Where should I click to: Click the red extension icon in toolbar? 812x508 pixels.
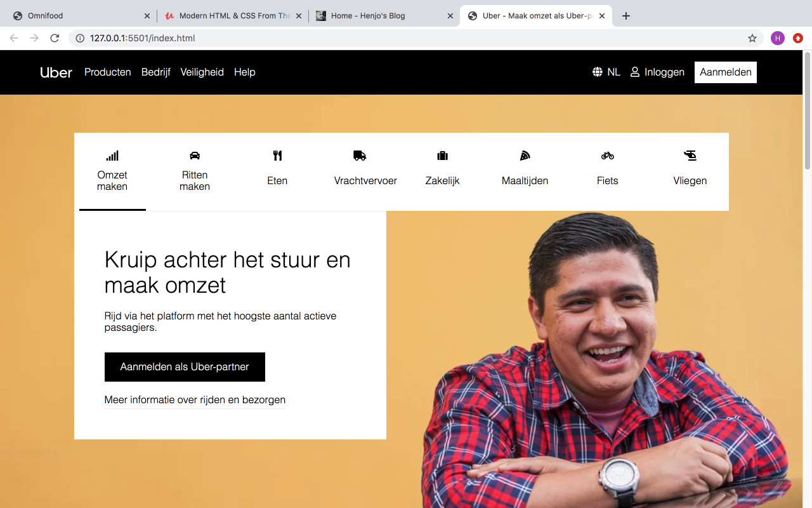(798, 38)
